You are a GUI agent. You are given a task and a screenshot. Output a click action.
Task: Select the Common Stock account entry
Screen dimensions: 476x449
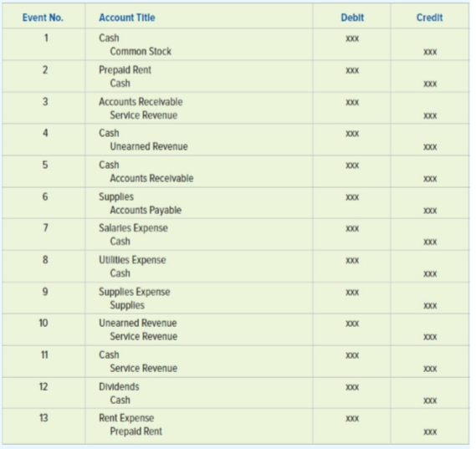click(x=141, y=51)
